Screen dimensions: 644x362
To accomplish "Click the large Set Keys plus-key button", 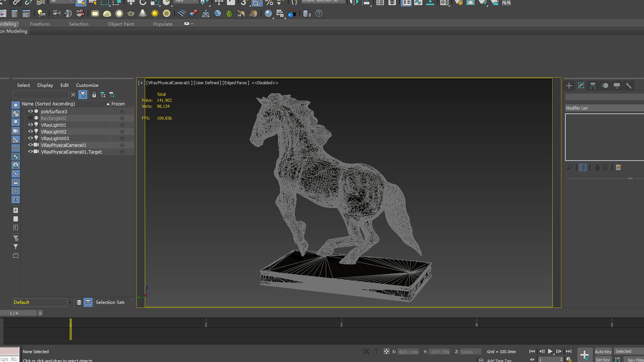I will [x=585, y=355].
